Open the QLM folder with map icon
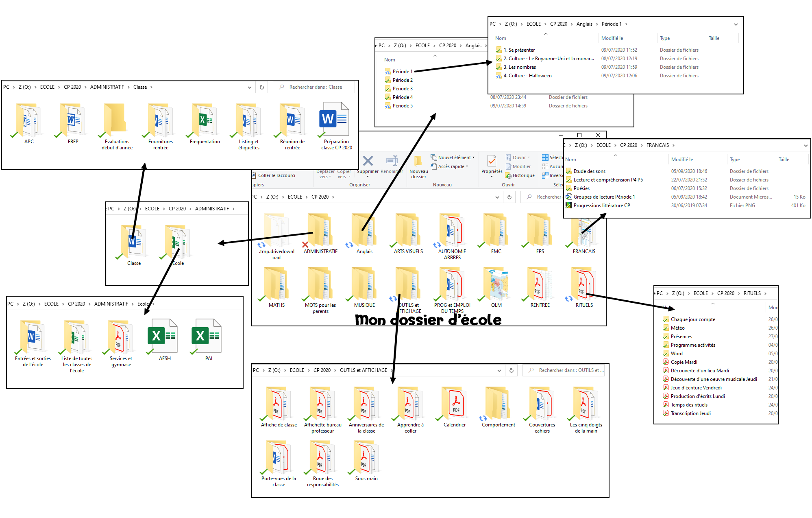Image resolution: width=812 pixels, height=518 pixels. tap(496, 284)
